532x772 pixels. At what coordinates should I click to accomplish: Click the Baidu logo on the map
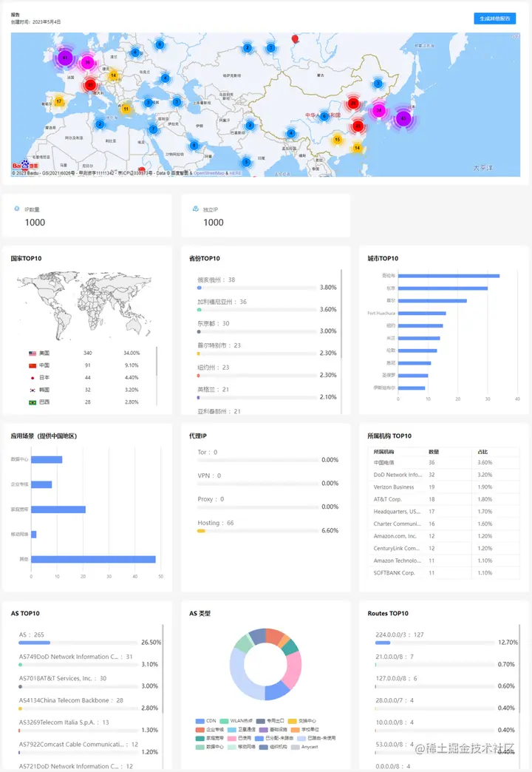[24, 165]
